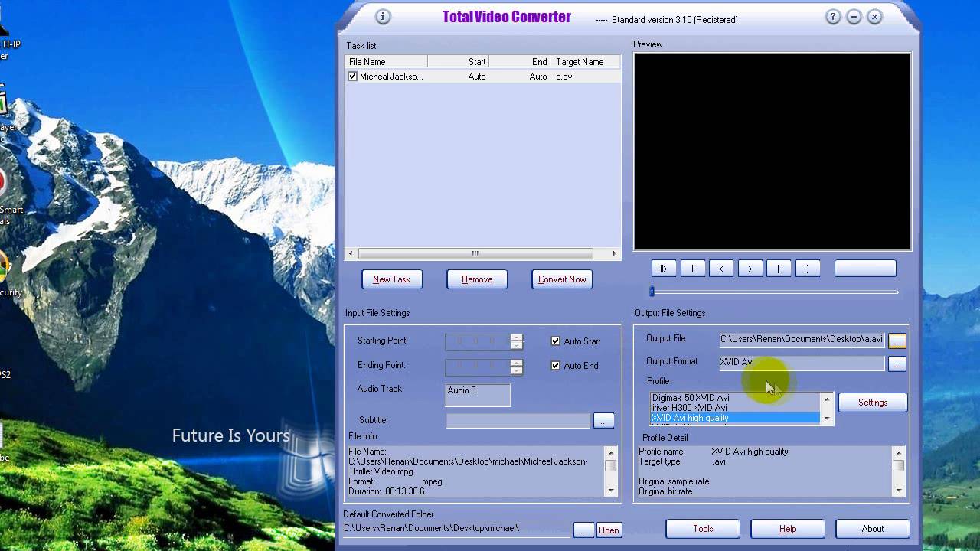Click Ending Point spinner down arrow

(517, 370)
